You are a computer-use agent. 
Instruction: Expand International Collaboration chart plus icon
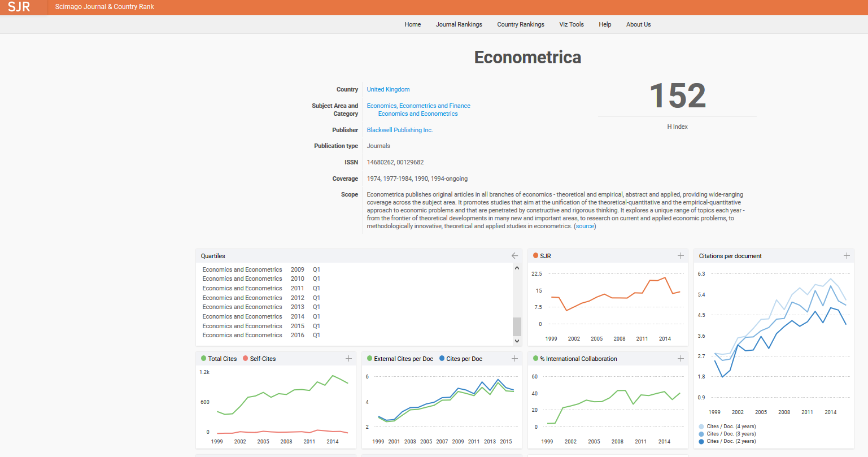tap(681, 359)
